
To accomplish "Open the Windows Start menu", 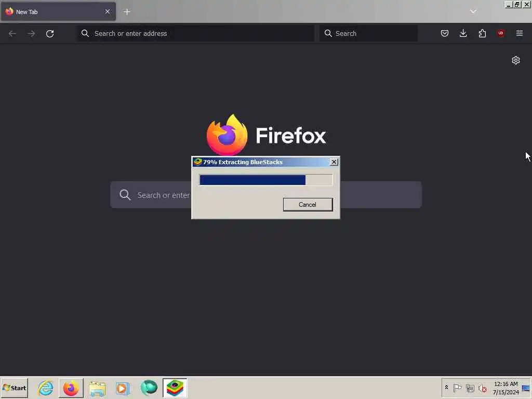I will click(14, 388).
